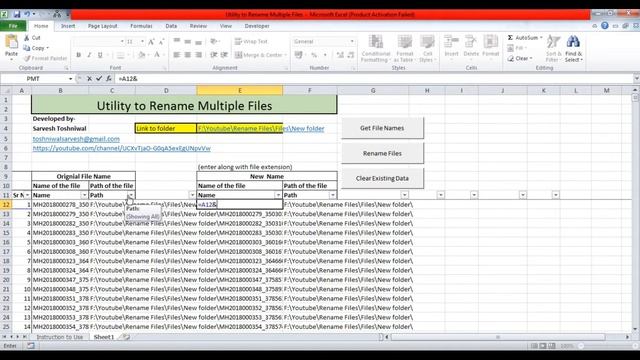Open the File tab
The height and width of the screenshot is (360, 640).
click(x=13, y=26)
